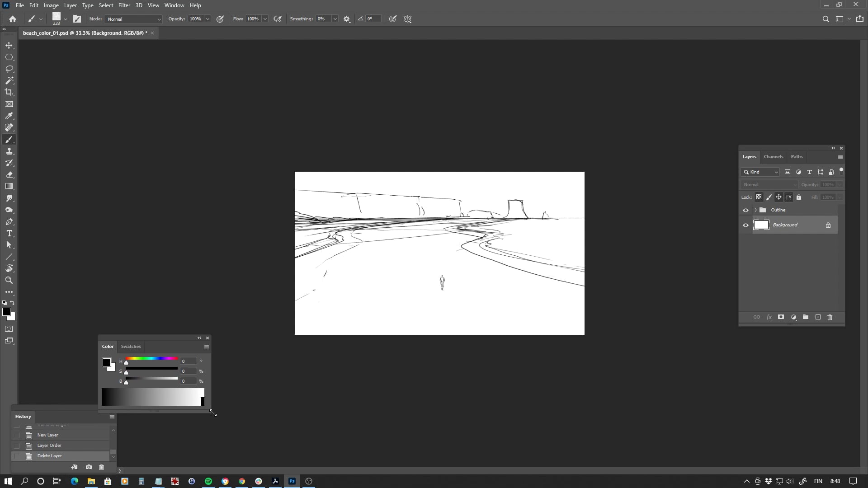Screen dimensions: 868x488
Task: Select the Magic Wand tool
Action: [9, 81]
